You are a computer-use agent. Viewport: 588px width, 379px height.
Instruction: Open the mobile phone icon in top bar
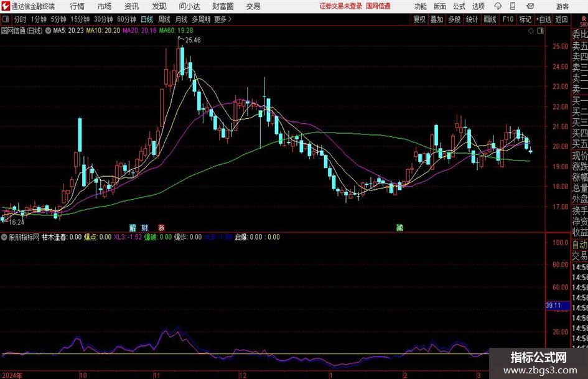point(513,6)
